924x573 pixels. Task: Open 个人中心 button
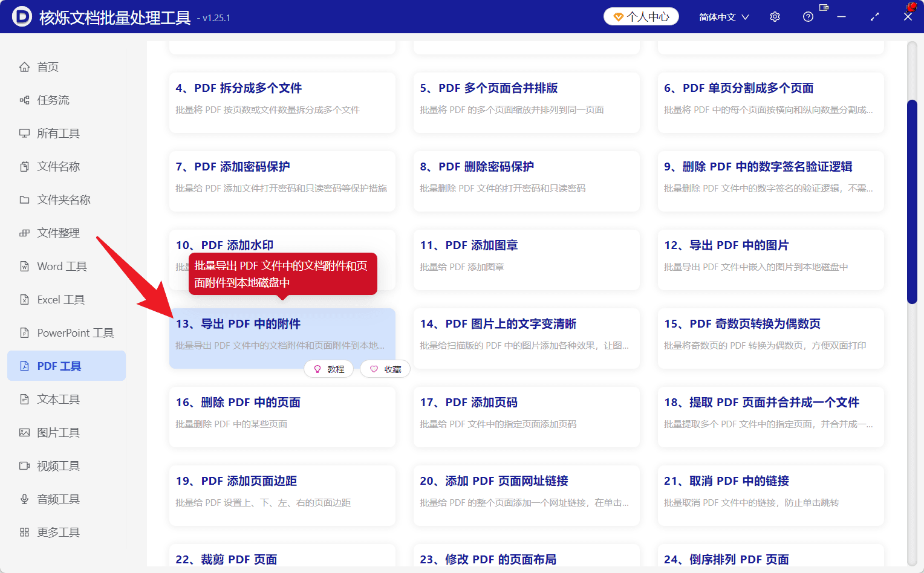[x=641, y=17]
